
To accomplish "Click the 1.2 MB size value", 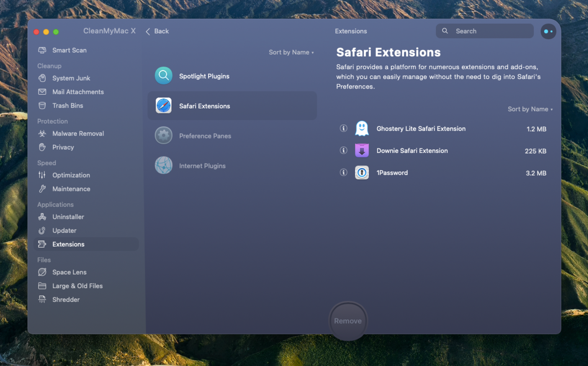I will coord(536,129).
